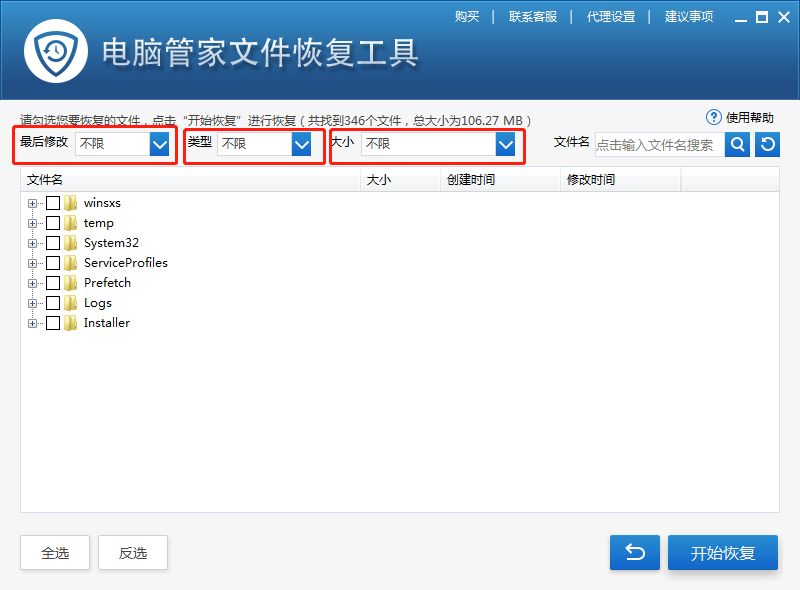Sort by the 修改时间 column header
800x590 pixels.
[621, 180]
